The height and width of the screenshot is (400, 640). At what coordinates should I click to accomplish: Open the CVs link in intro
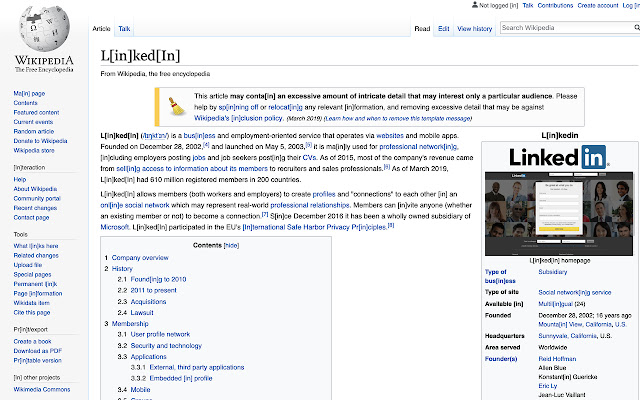point(309,158)
